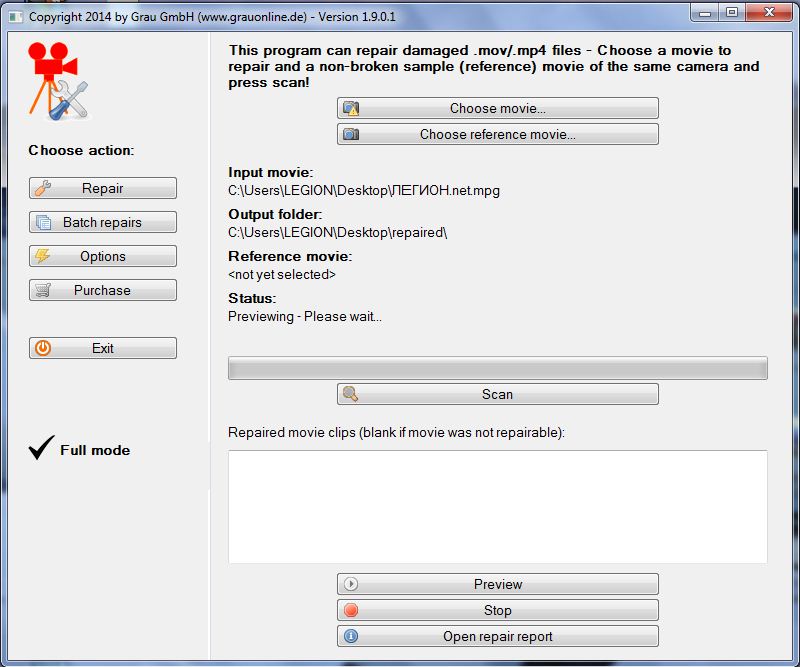Click the wrench icon on Repair
Image resolution: width=800 pixels, height=667 pixels.
42,188
